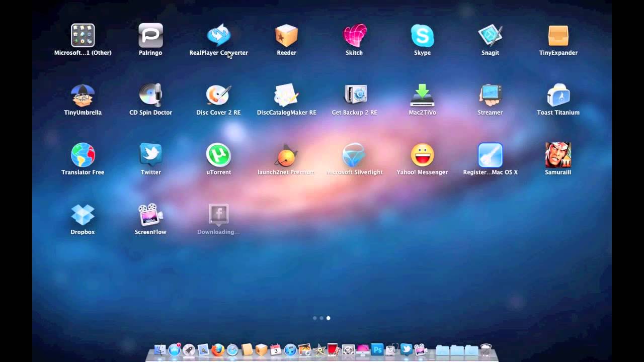Image resolution: width=644 pixels, height=362 pixels.
Task: Launch Firefox from the Dock
Action: (218, 350)
